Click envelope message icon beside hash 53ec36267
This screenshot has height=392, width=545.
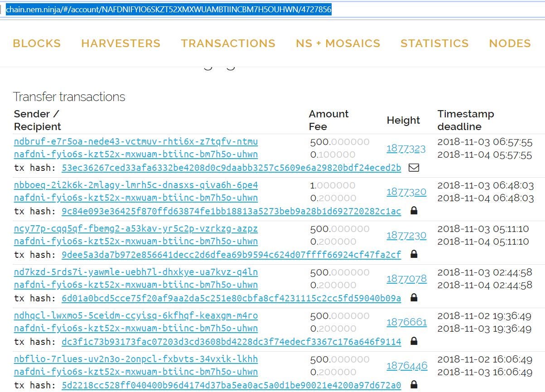(x=414, y=168)
